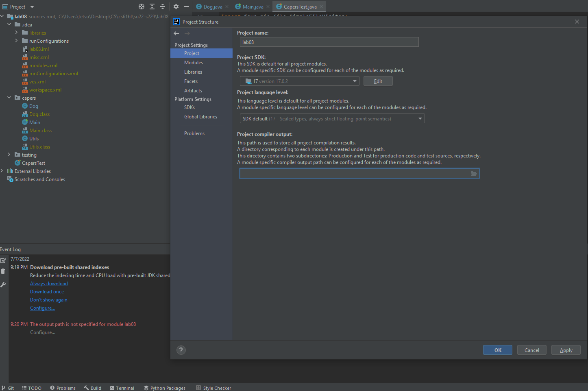
Task: Open the Project language level dropdown
Action: pyautogui.click(x=332, y=119)
